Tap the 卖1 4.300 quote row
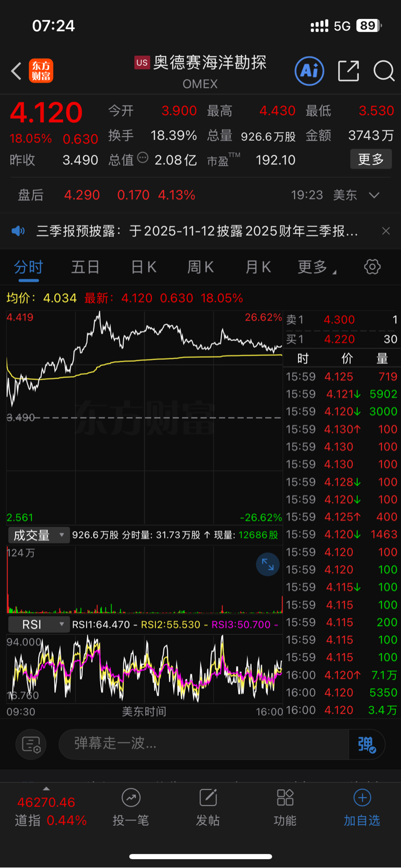The width and height of the screenshot is (401, 868). [342, 319]
